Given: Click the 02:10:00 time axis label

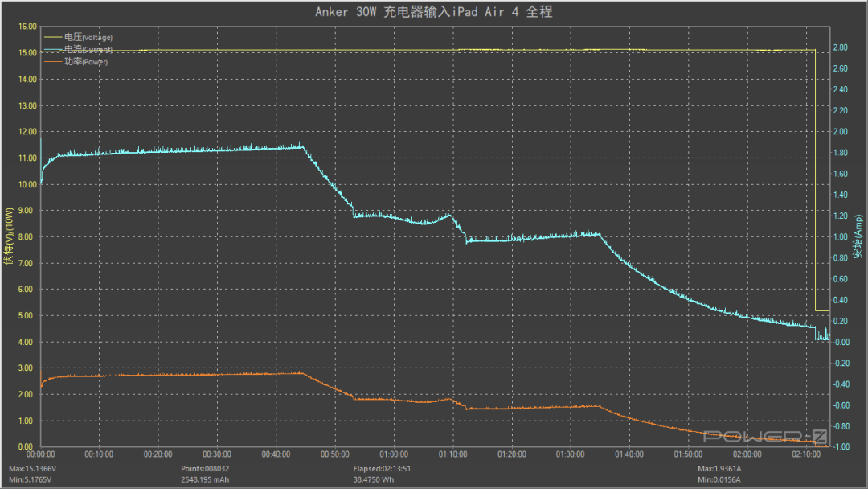Looking at the screenshot, I should pyautogui.click(x=807, y=454).
